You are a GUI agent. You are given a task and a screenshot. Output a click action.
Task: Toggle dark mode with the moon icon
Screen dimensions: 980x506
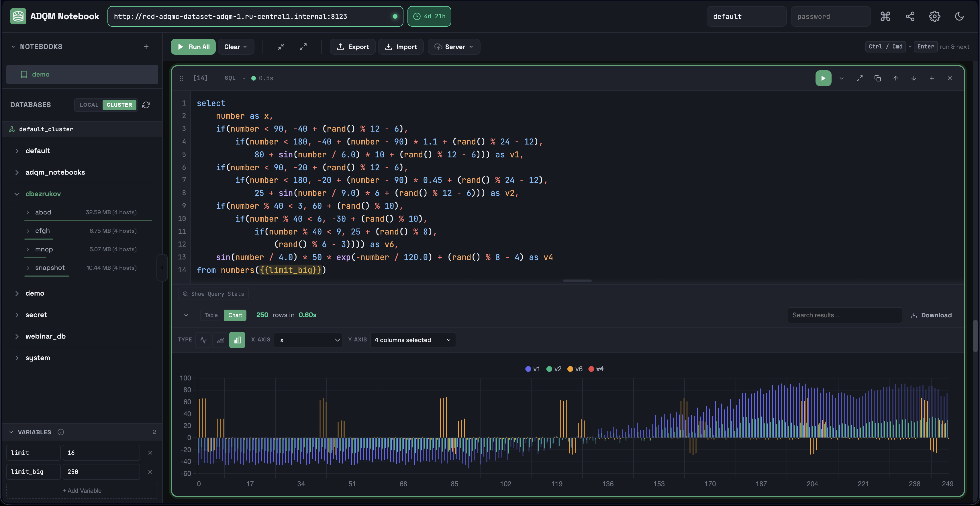click(x=959, y=16)
